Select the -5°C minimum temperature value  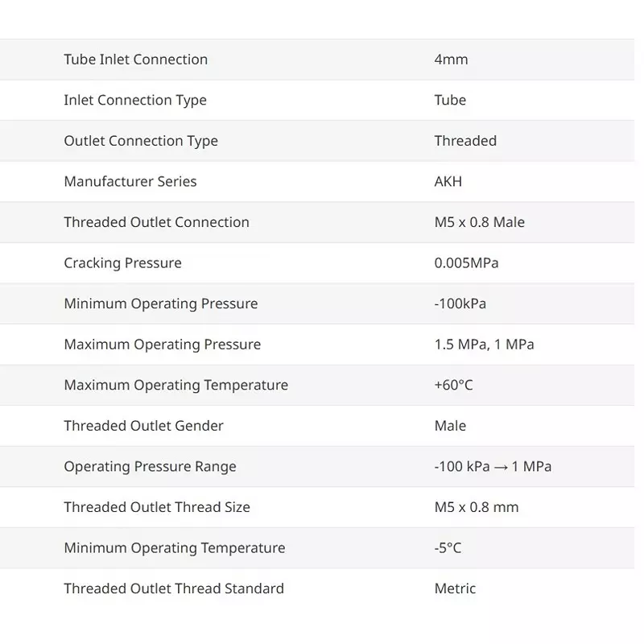[448, 548]
